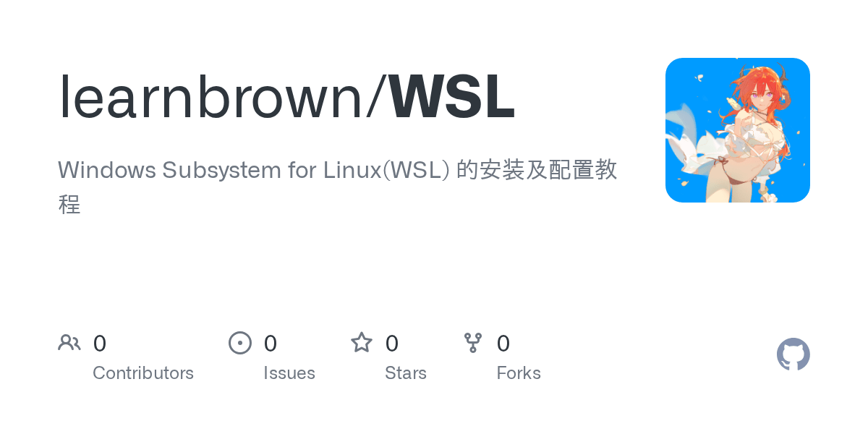Screen dimensions: 868x434
Task: Click the wrapped "程" character on the second line
Action: pyautogui.click(x=69, y=204)
